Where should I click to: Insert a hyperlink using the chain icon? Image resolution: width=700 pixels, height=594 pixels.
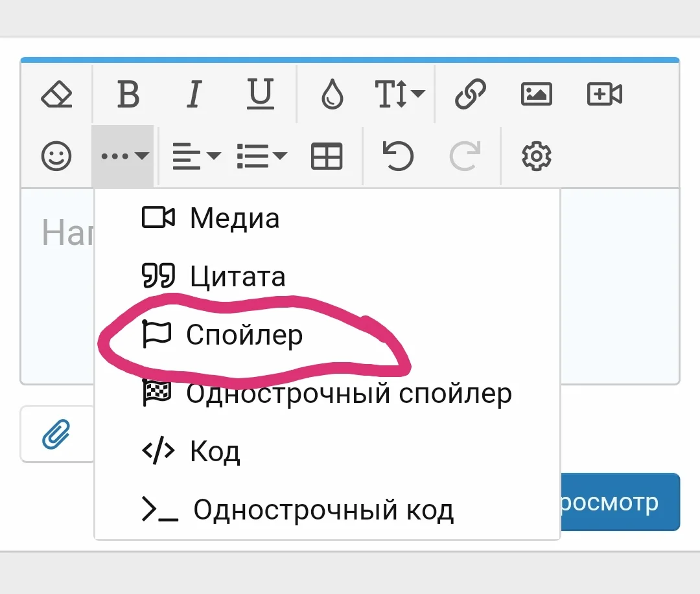[469, 94]
